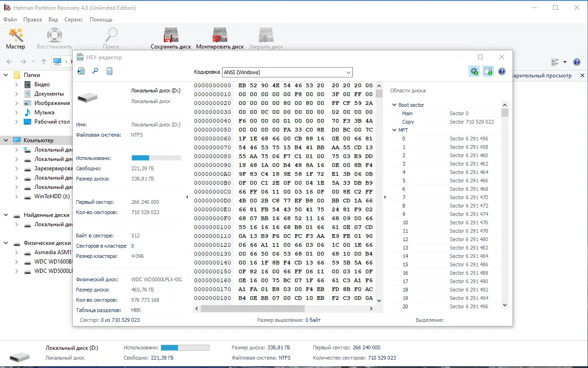
Task: Click the Back navigation arrow
Action: [x=9, y=62]
